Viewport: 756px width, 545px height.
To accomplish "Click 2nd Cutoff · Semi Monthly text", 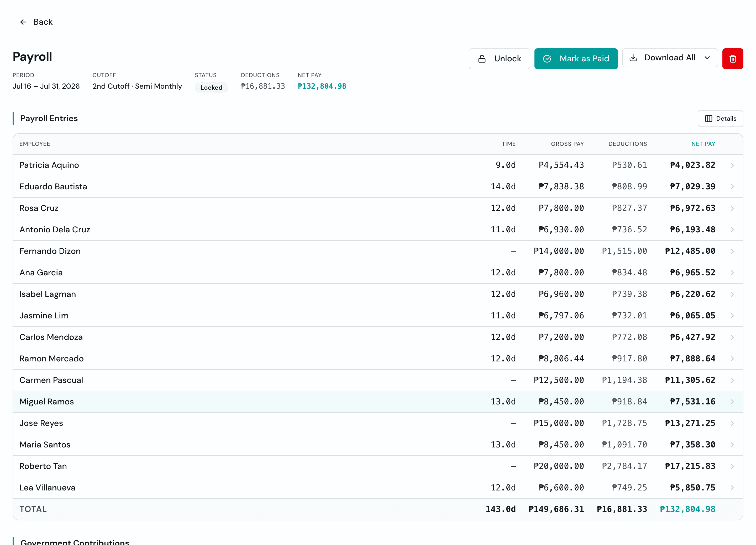I will (137, 86).
